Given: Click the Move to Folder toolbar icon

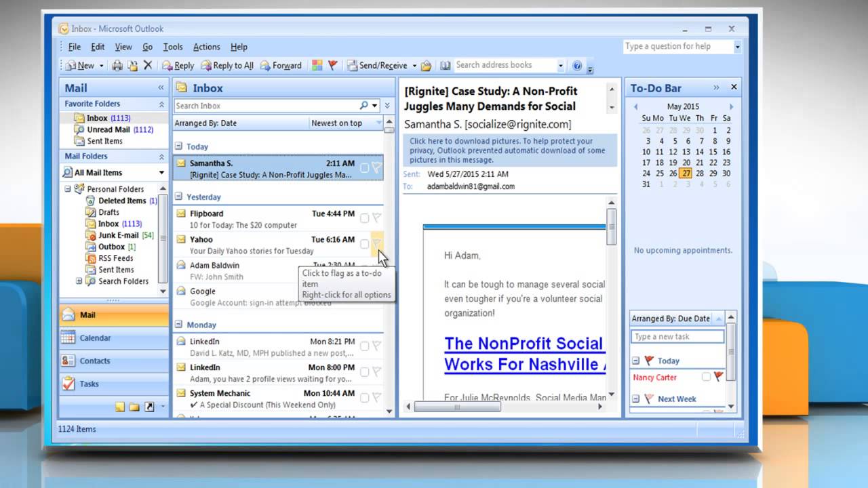Looking at the screenshot, I should click(x=133, y=66).
